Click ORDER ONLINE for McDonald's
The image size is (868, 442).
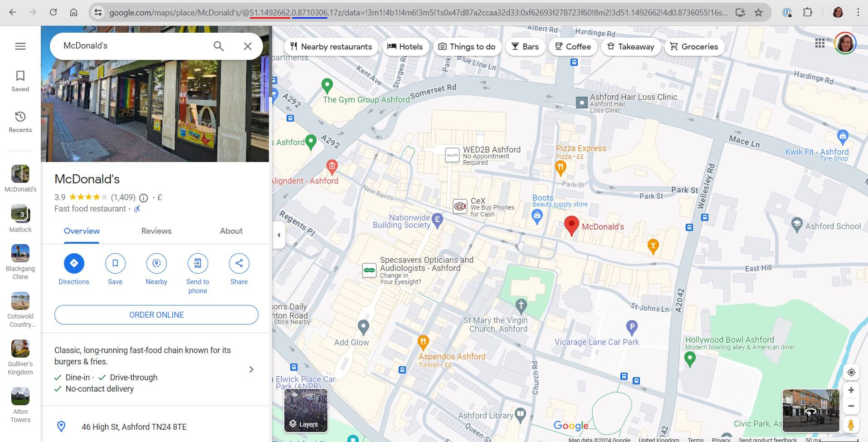click(x=156, y=314)
